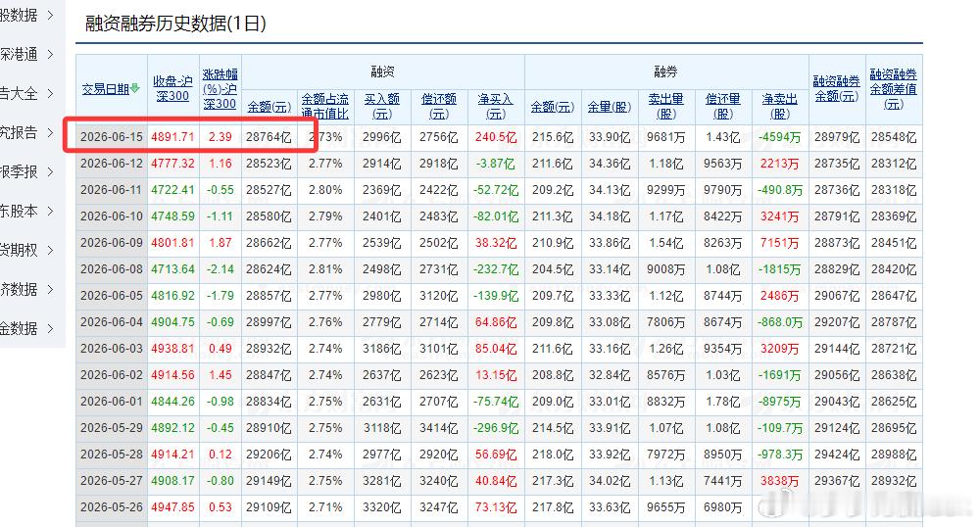Image resolution: width=980 pixels, height=527 pixels.
Task: Expand the 究报告 sidebar chevron
Action: tap(51, 132)
